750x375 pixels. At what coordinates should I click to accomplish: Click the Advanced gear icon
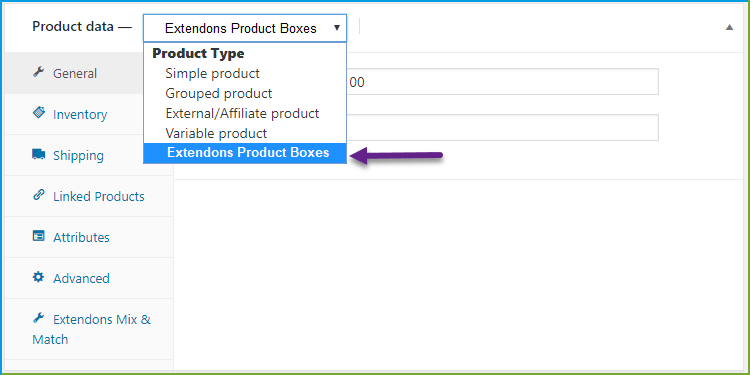pyautogui.click(x=38, y=277)
